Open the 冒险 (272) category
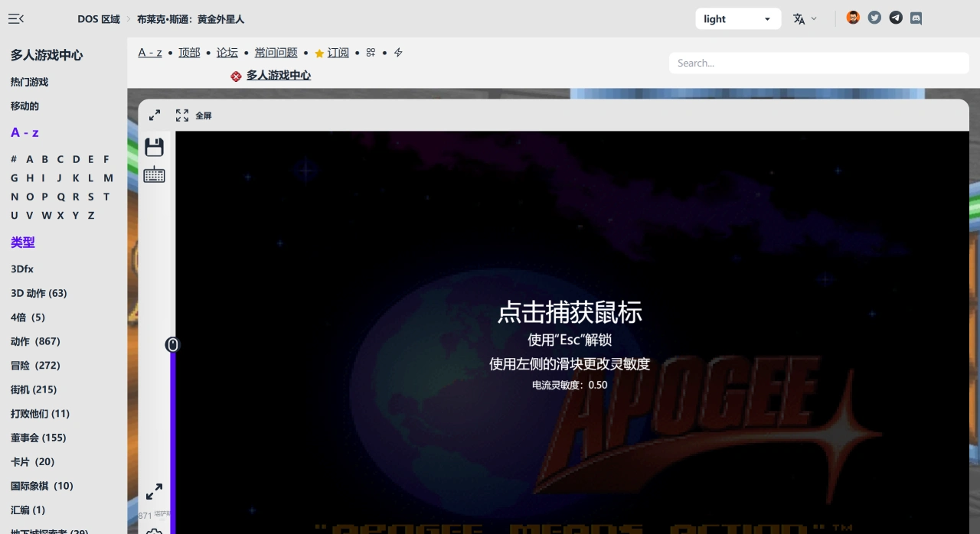The width and height of the screenshot is (980, 534). 35,365
